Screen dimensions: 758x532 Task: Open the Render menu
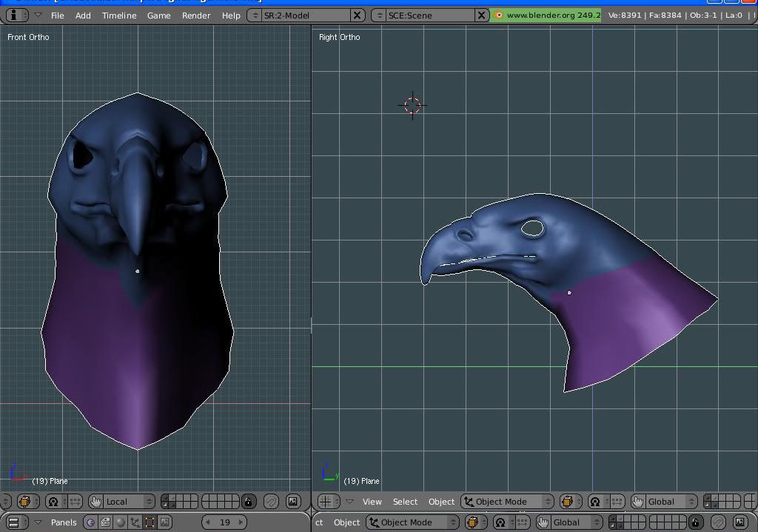[196, 15]
